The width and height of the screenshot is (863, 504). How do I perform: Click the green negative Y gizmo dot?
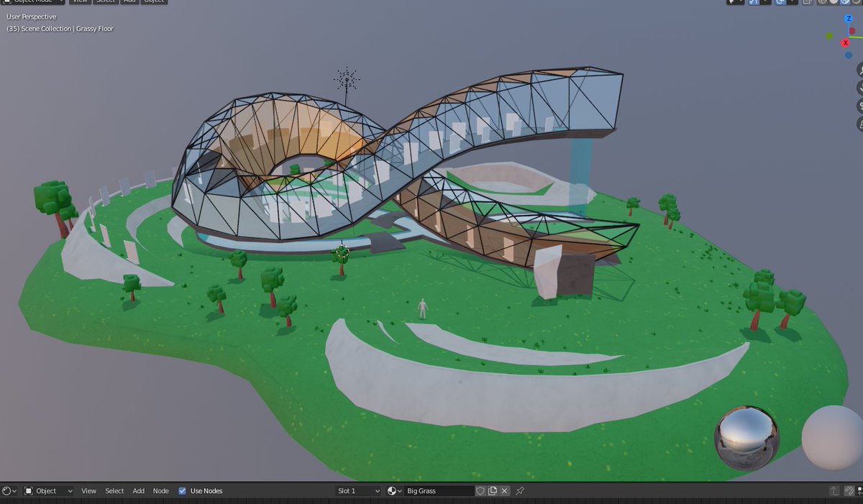pyautogui.click(x=829, y=35)
